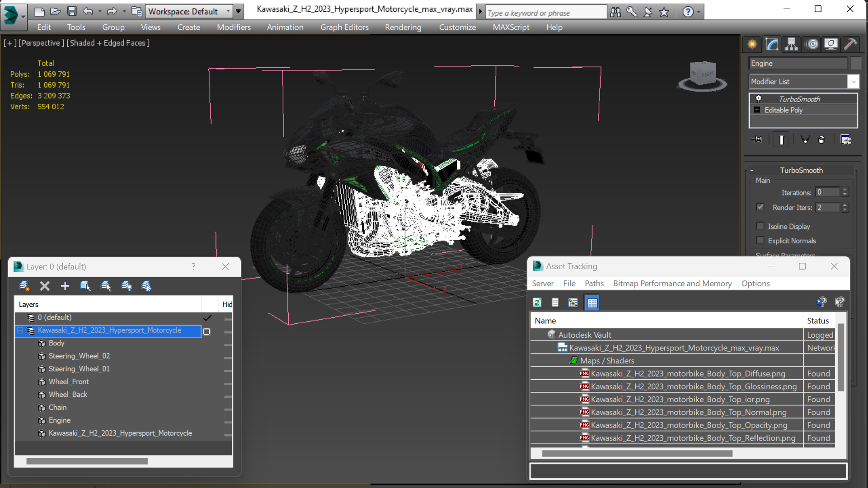This screenshot has width=868, height=488.
Task: Toggle Show End Result icon
Action: point(781,139)
